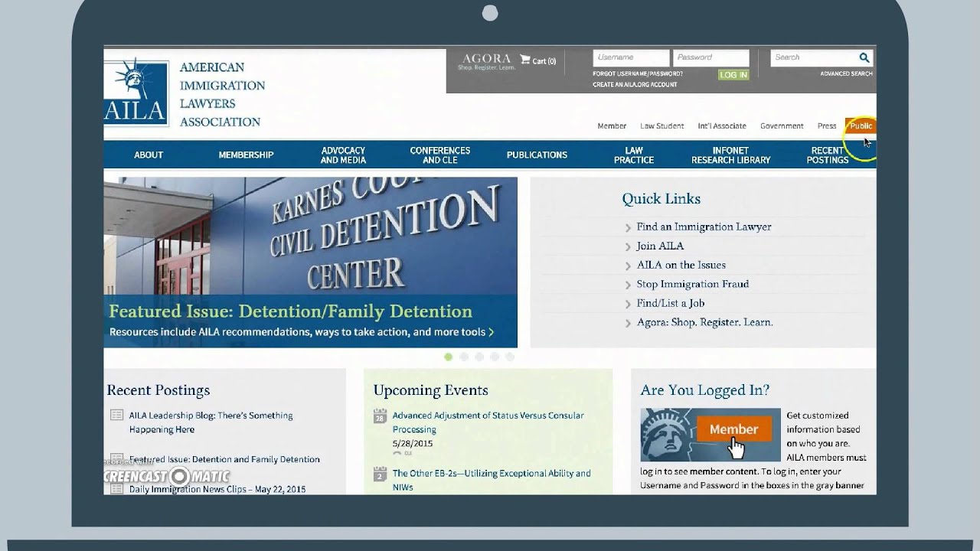
Task: Click calendar icon for The Other EB-2s event
Action: click(x=380, y=474)
